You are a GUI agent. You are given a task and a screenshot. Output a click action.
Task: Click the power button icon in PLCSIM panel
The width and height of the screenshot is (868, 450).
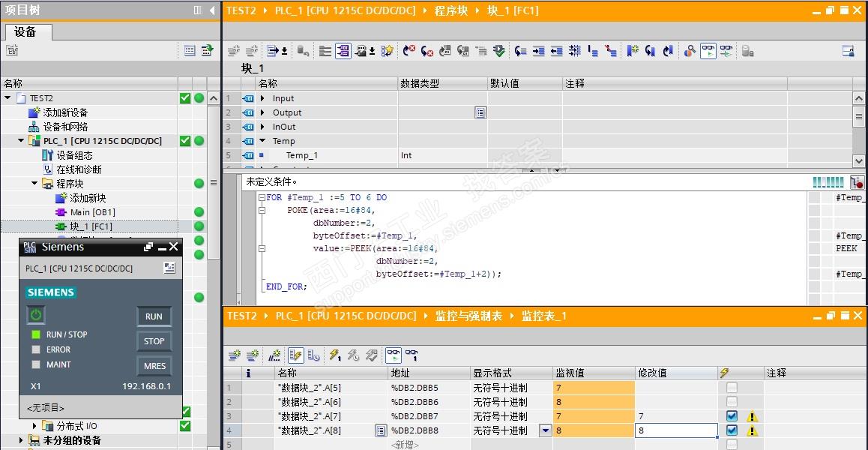click(x=36, y=315)
